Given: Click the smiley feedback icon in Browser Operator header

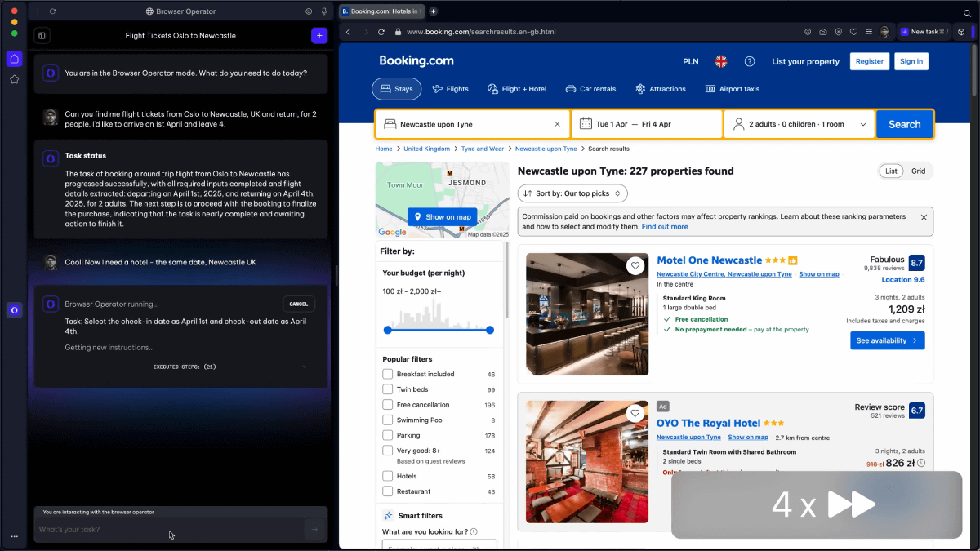Looking at the screenshot, I should 309,11.
